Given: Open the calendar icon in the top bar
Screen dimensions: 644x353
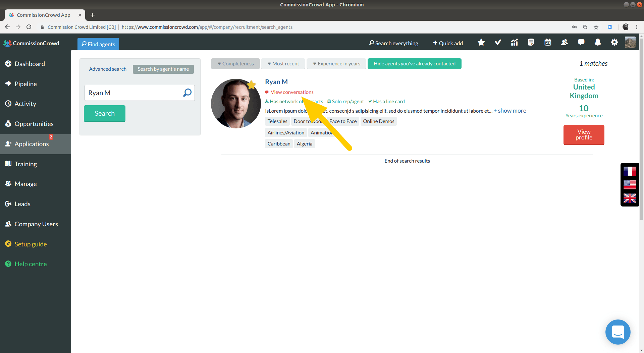Looking at the screenshot, I should coord(547,42).
